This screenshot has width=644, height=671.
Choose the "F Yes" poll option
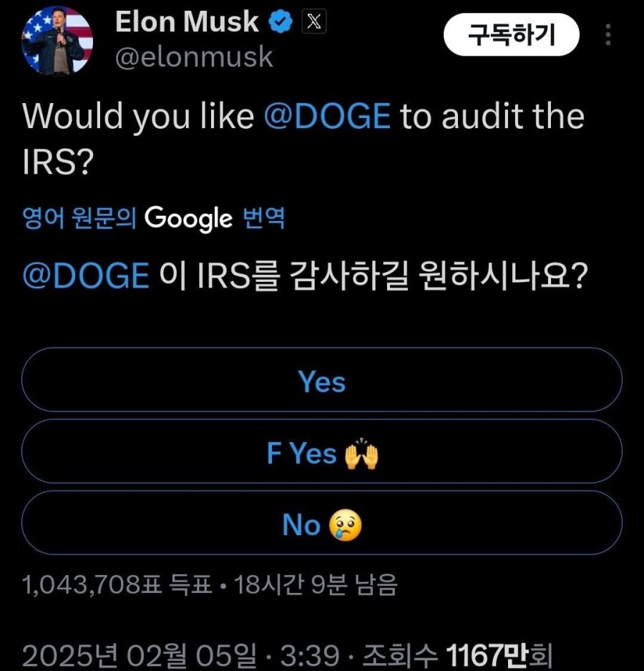[322, 453]
